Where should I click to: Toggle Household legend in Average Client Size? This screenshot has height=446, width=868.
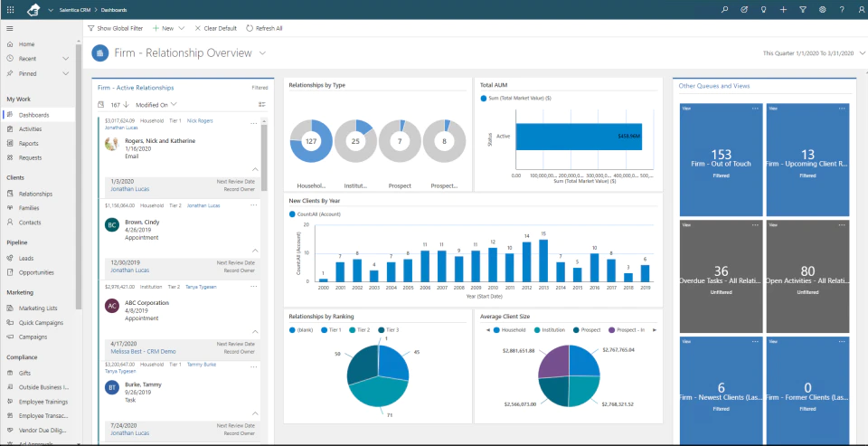coord(508,330)
